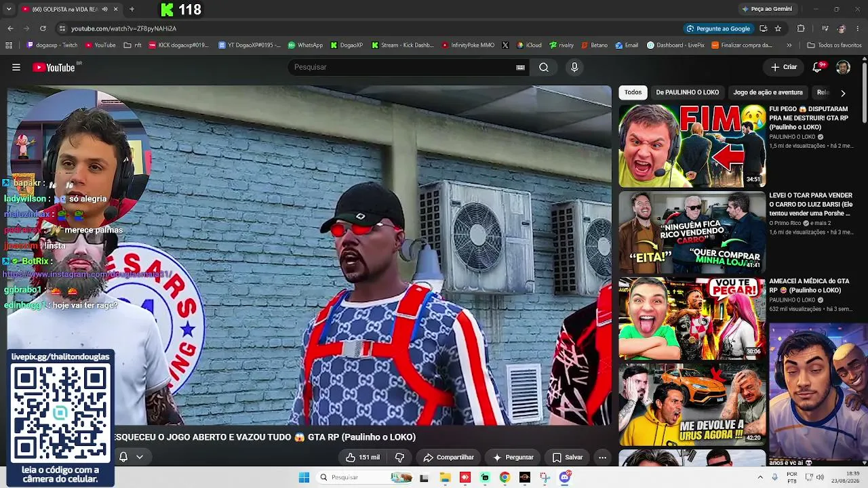The width and height of the screenshot is (868, 488).
Task: Open the Chrome profile avatar
Action: 842,28
